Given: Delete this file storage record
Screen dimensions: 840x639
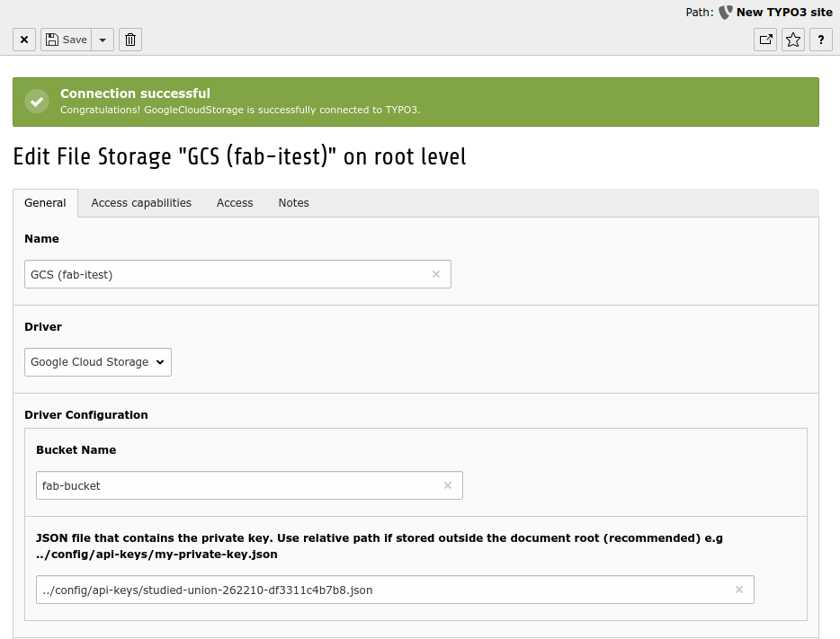Looking at the screenshot, I should coord(130,40).
